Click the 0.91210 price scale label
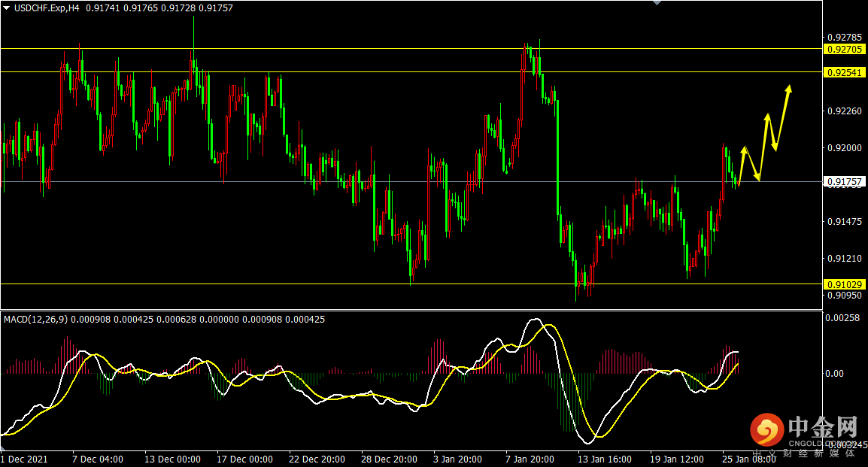868x467 pixels. coord(844,259)
